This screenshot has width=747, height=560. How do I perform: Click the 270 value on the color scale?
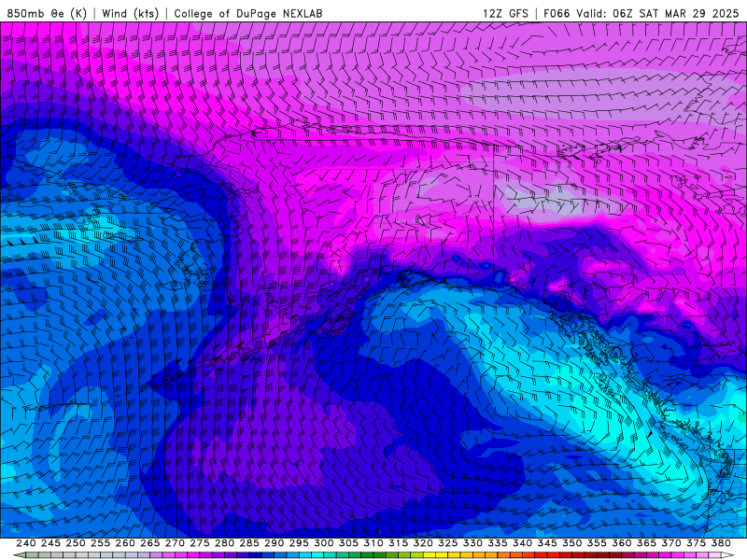point(175,543)
